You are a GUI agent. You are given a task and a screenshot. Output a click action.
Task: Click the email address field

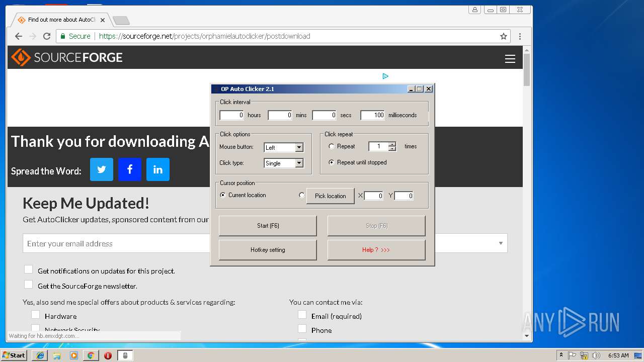point(117,243)
